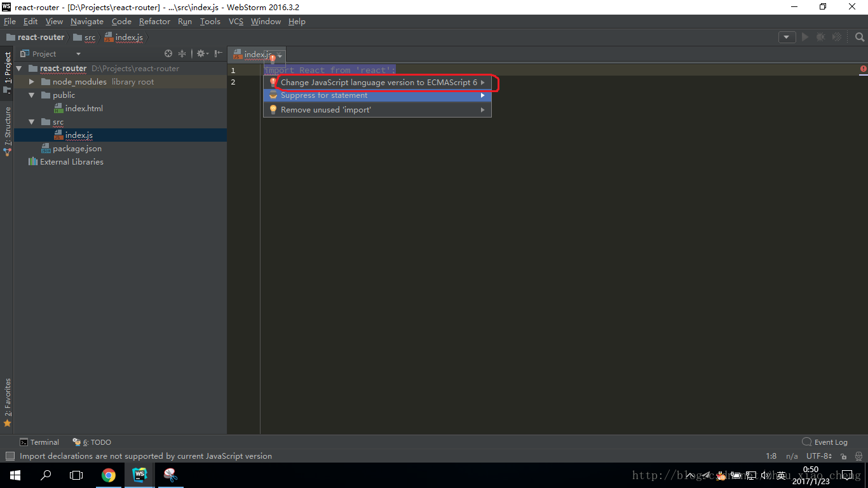This screenshot has width=868, height=488.
Task: Open File menu
Action: pyautogui.click(x=10, y=22)
